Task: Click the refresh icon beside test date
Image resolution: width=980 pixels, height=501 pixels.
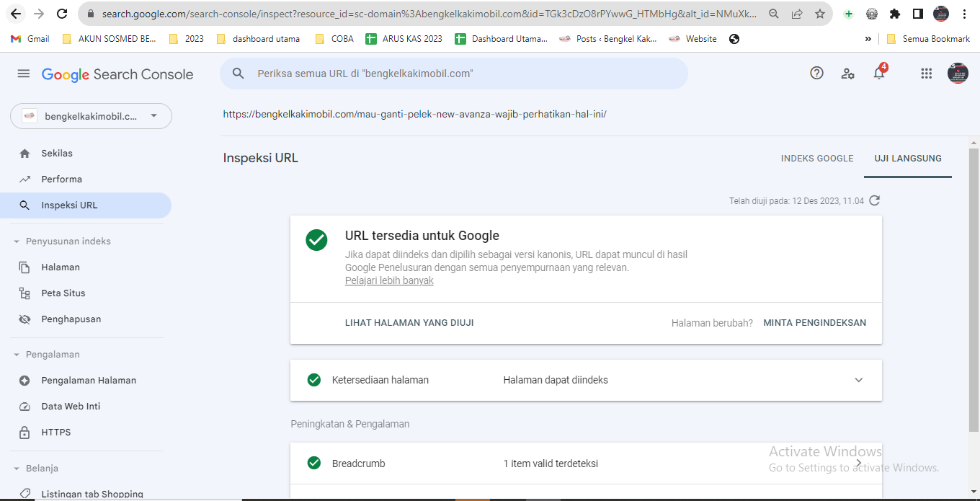Action: pyautogui.click(x=875, y=200)
